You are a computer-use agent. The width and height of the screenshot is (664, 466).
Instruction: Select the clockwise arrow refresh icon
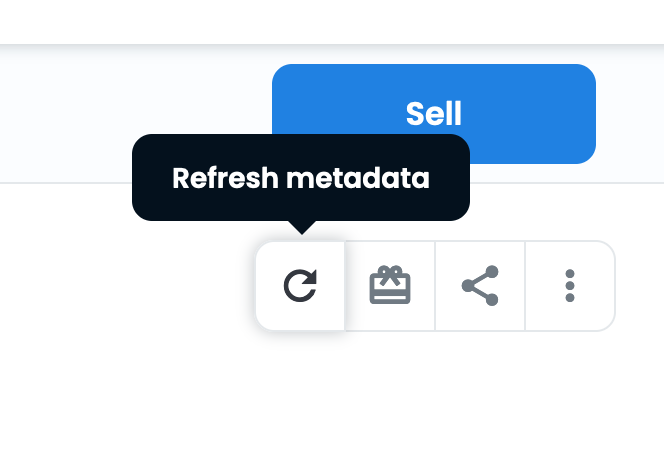point(300,286)
